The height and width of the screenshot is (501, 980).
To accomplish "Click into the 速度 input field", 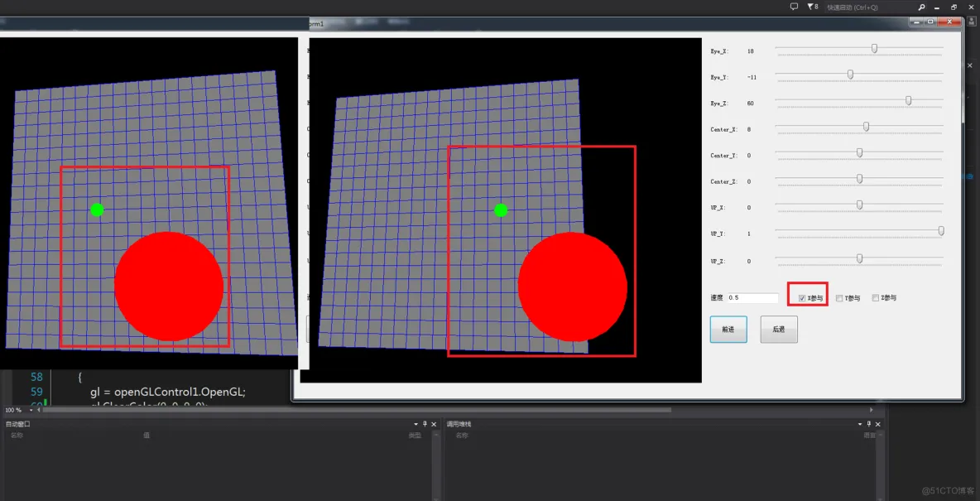I will (752, 298).
